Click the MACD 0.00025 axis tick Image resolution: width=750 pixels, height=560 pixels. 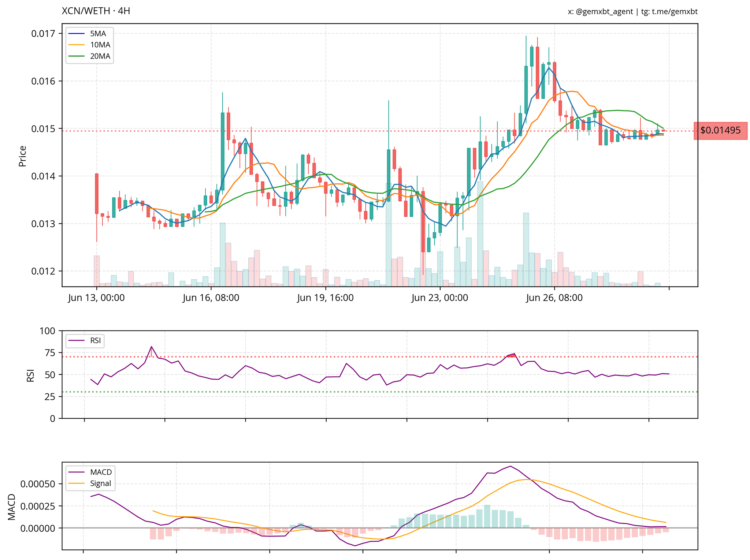pos(37,506)
